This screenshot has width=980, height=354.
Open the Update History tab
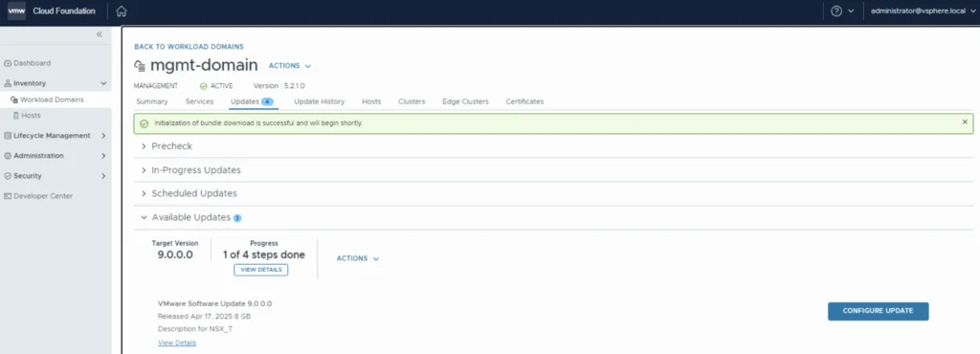[x=320, y=101]
